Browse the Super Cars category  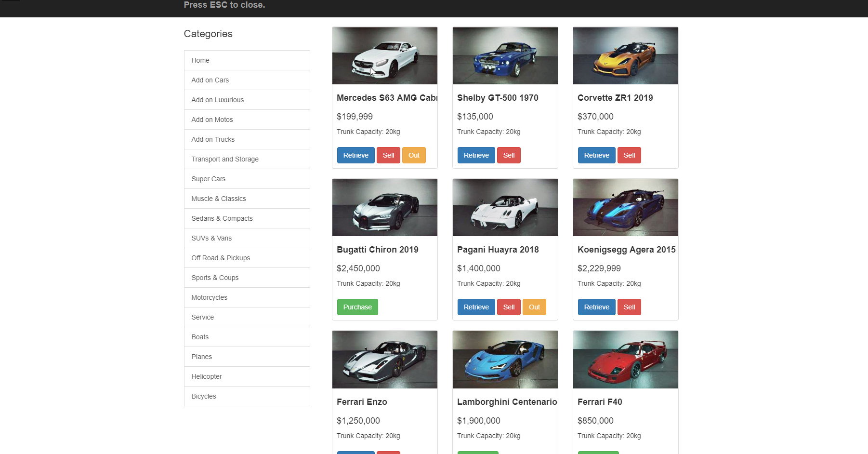[247, 179]
